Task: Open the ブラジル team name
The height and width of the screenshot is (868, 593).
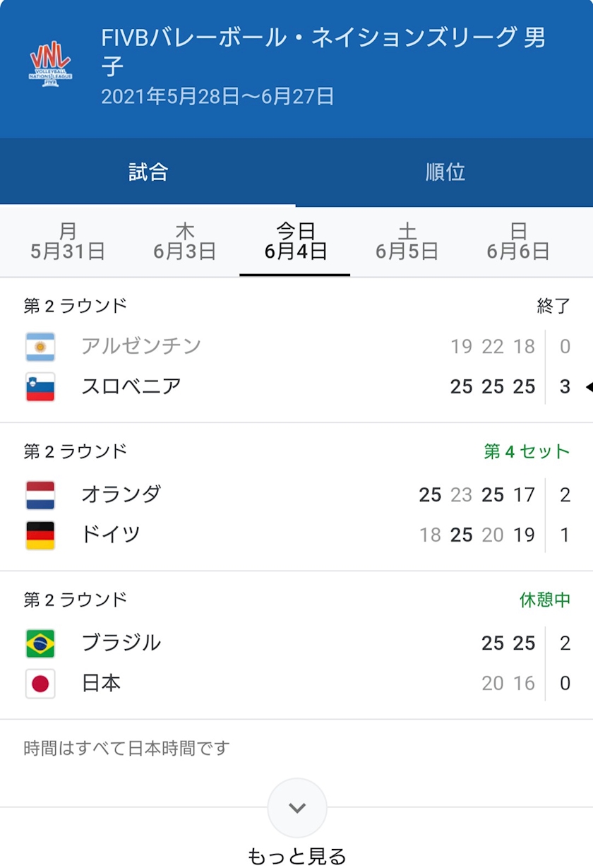Action: click(121, 643)
